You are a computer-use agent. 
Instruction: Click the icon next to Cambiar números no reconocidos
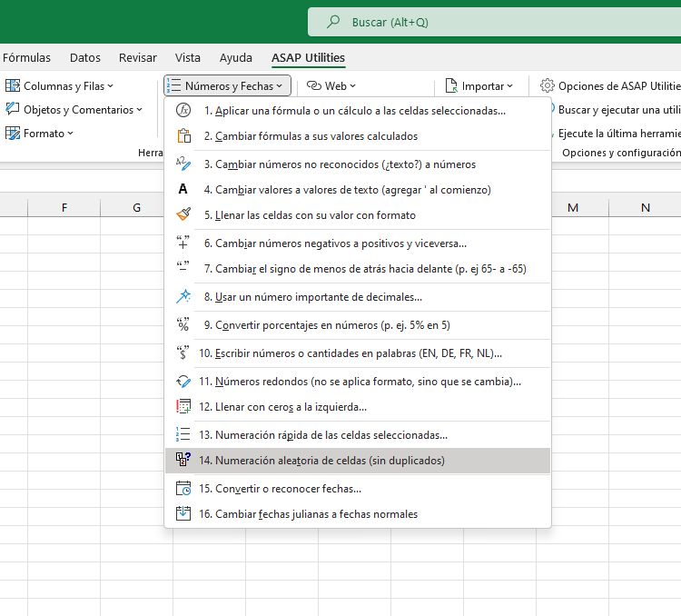(x=183, y=164)
